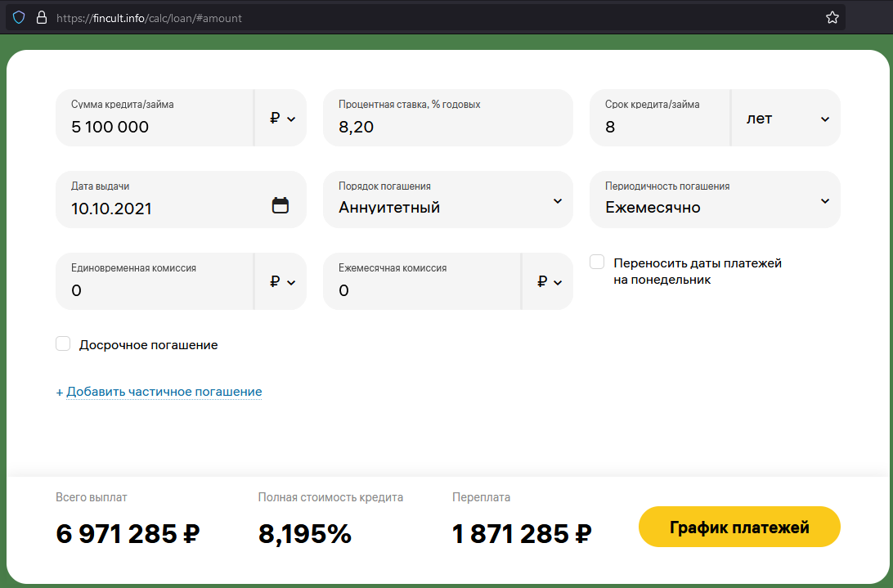Expand 'Периодичность погашения' dropdown Ежемесячно
The width and height of the screenshot is (893, 588).
[715, 200]
